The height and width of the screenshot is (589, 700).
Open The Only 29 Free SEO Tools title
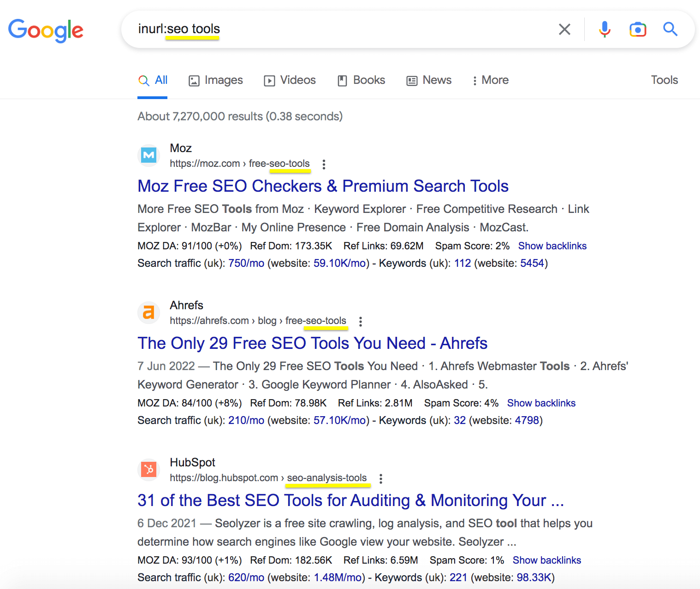pyautogui.click(x=312, y=343)
